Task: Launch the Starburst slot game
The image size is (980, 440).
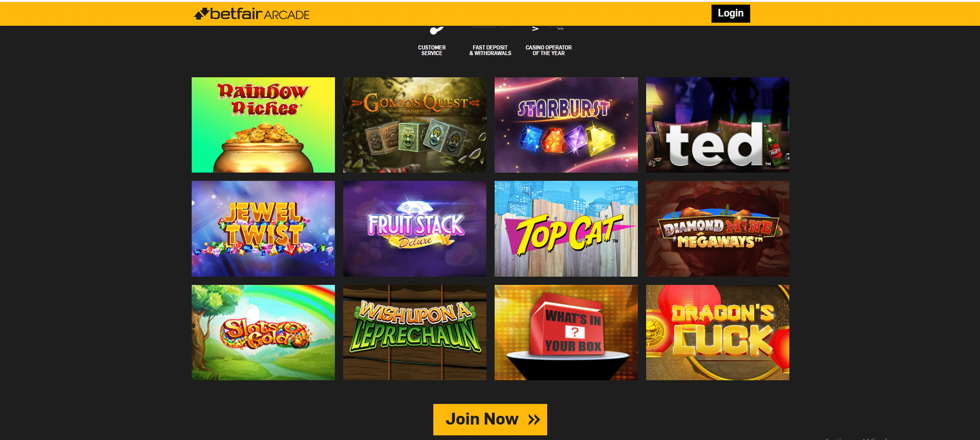Action: (566, 125)
